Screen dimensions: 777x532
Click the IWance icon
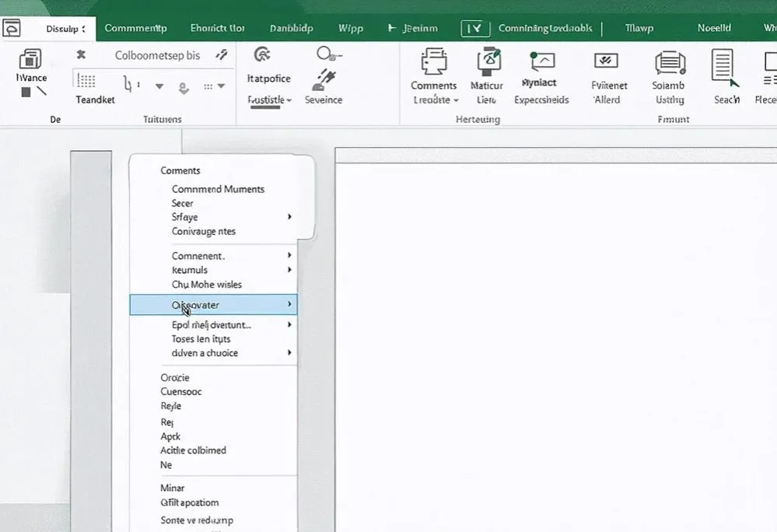[30, 59]
